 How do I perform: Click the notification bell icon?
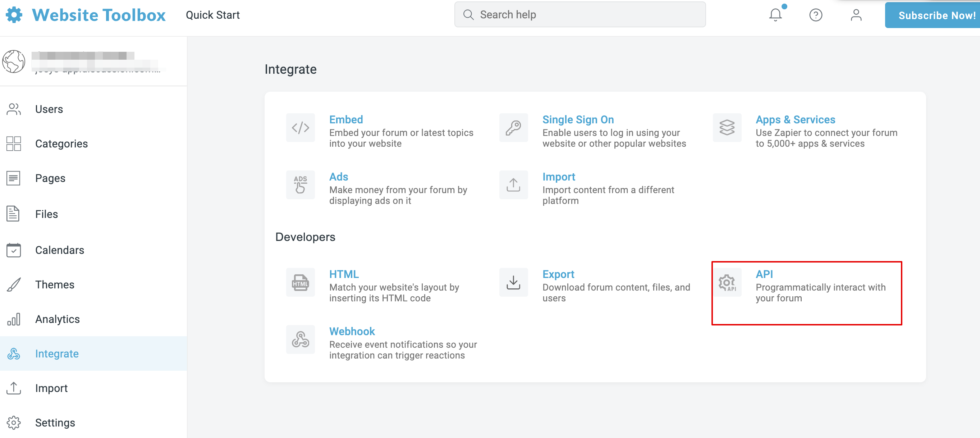click(775, 15)
